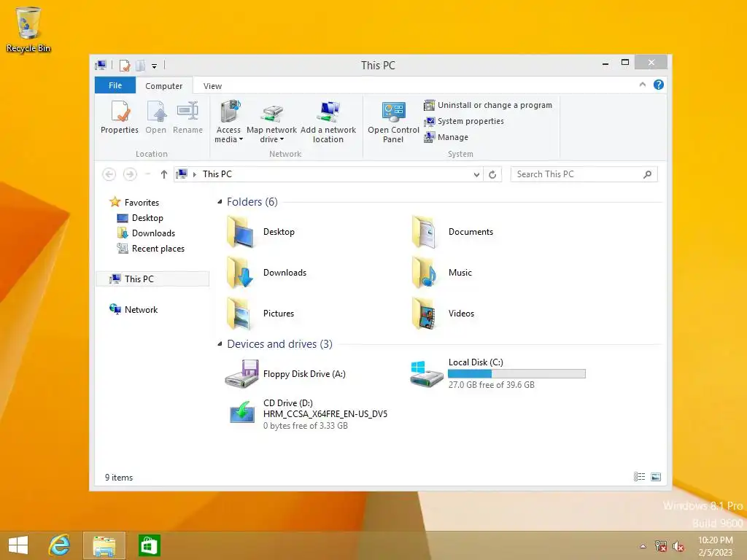747x560 pixels.
Task: Click the Windows Start button
Action: click(x=18, y=545)
